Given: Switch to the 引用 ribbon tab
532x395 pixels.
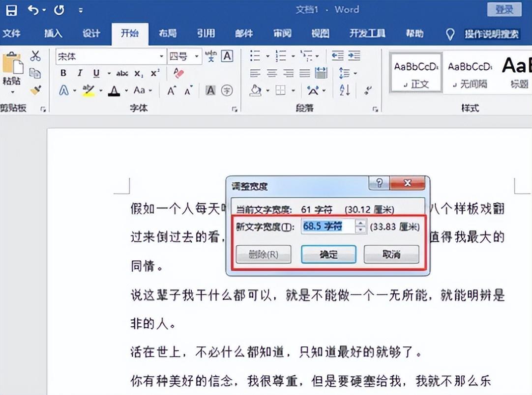Looking at the screenshot, I should 206,33.
